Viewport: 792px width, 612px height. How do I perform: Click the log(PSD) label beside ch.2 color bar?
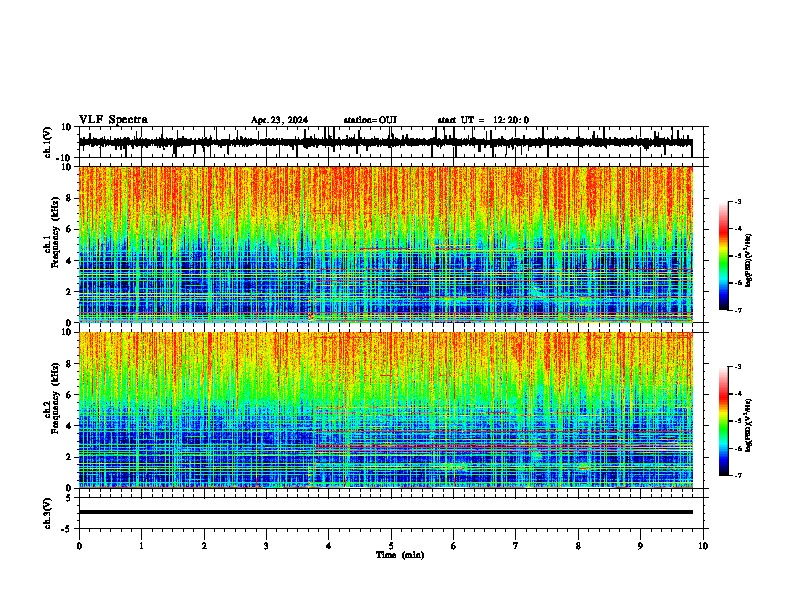(x=748, y=425)
